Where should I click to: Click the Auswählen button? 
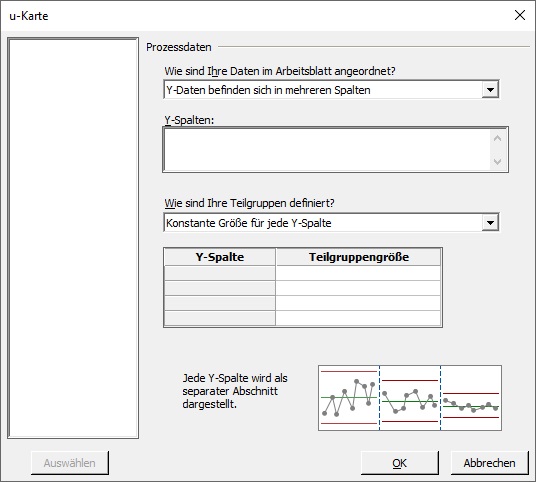click(70, 463)
